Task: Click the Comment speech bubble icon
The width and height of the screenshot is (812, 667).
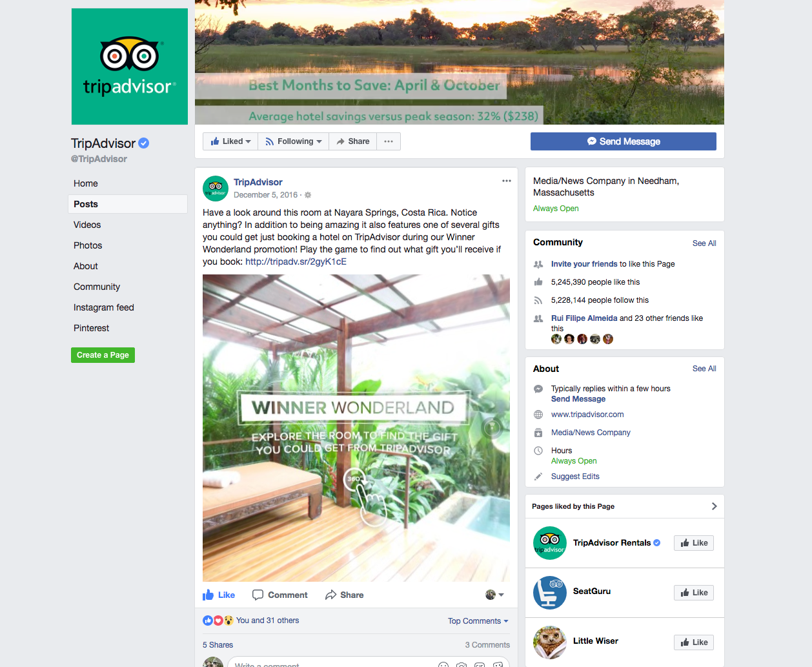Action: (x=258, y=595)
